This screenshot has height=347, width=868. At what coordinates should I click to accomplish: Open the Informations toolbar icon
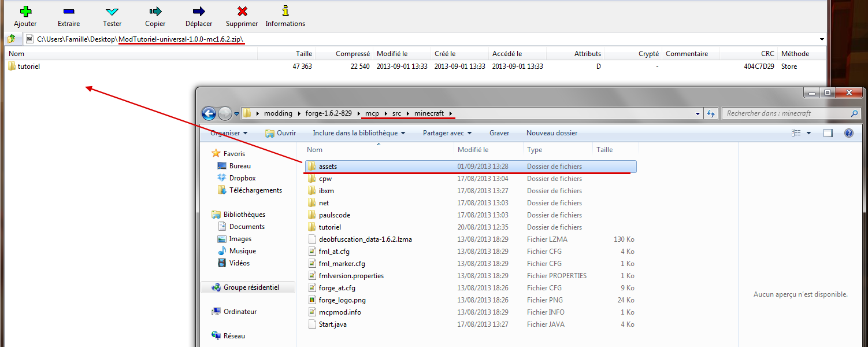click(x=285, y=12)
